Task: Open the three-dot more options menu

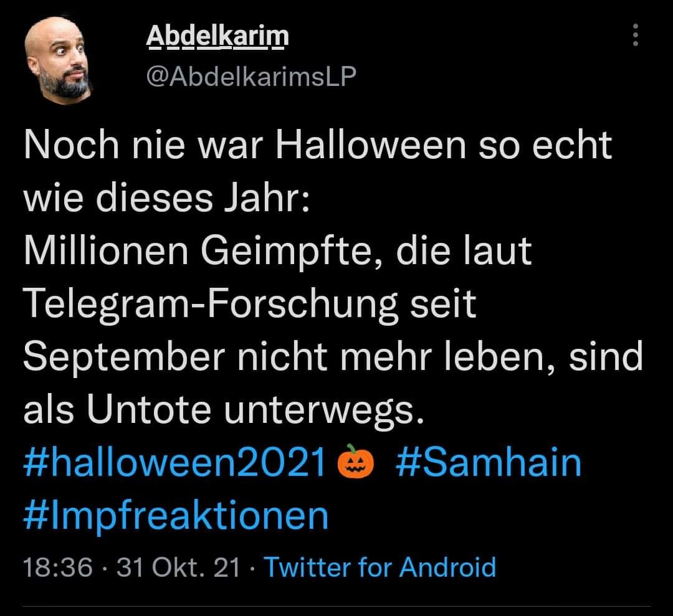Action: [x=636, y=36]
